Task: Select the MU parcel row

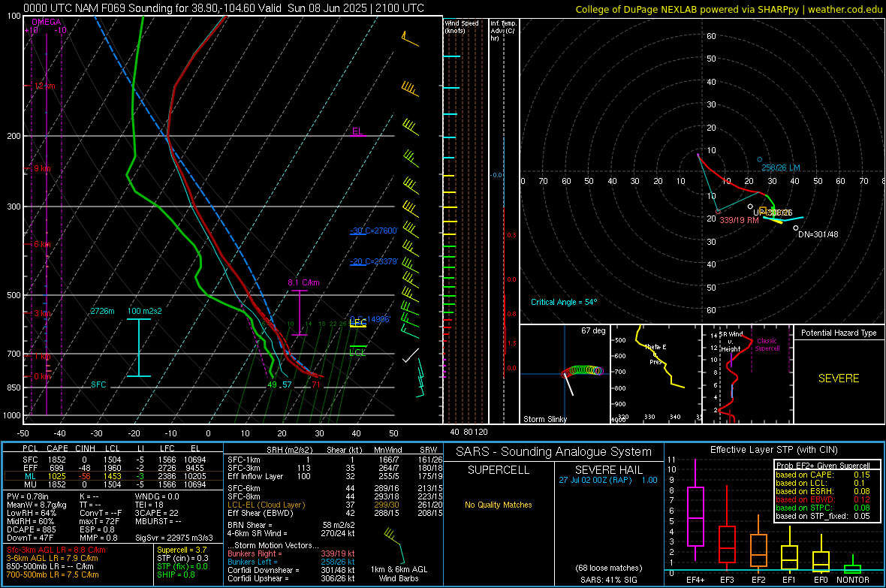Action: (x=113, y=484)
